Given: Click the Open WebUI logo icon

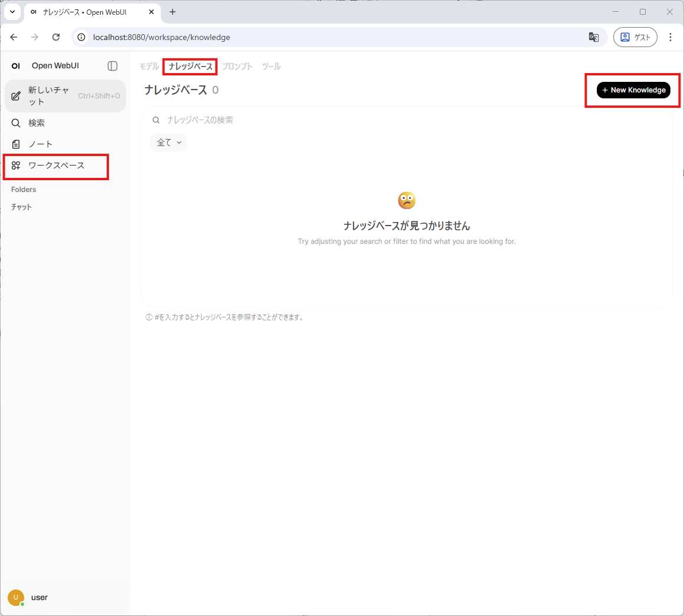Looking at the screenshot, I should pos(16,66).
